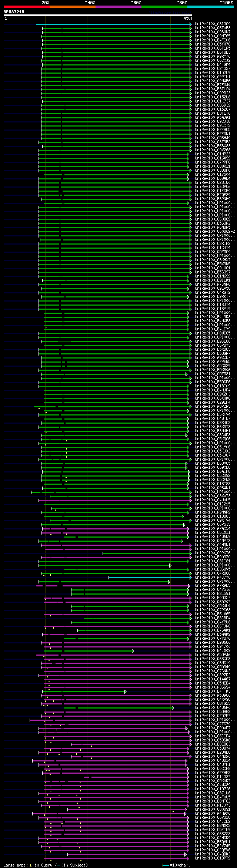
Task: Click label UniRef100_A9V268
Action: [213, 150]
